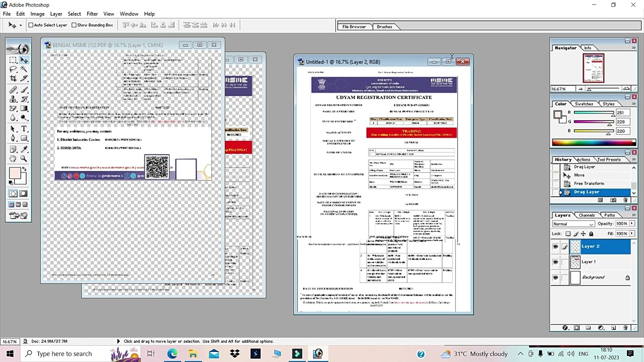Create new snapshot in History panel
Image resolution: width=644 pixels, height=362 pixels.
tap(613, 200)
